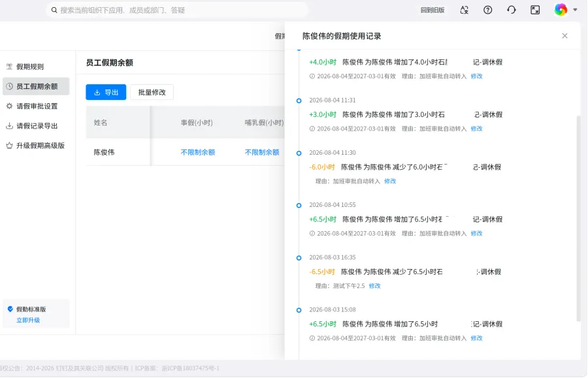Screen dimensions: 588x378
Task: Click the records panel vertical scrollbar
Action: [578, 217]
